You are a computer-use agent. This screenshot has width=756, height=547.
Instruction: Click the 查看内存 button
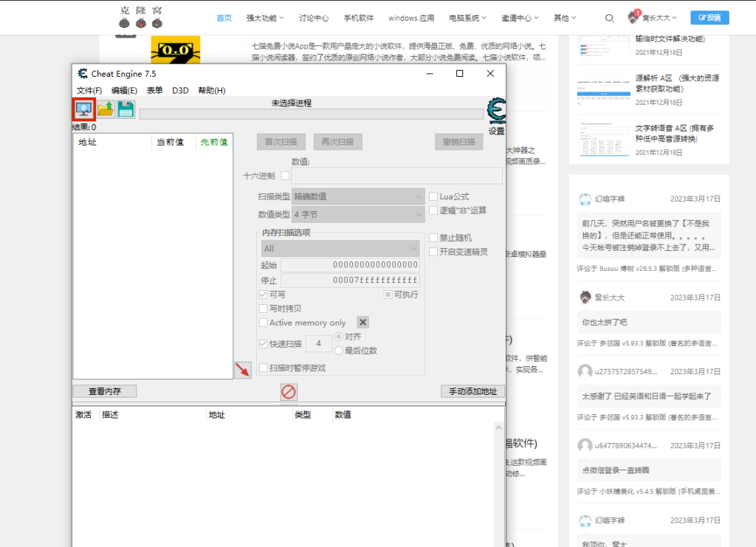pyautogui.click(x=105, y=391)
